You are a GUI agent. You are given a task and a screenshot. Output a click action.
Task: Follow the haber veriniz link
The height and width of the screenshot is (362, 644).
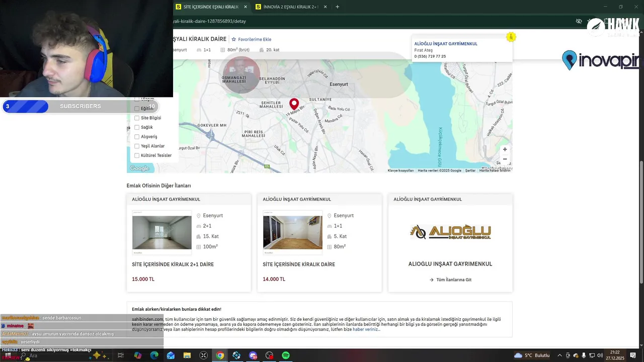[x=366, y=329]
